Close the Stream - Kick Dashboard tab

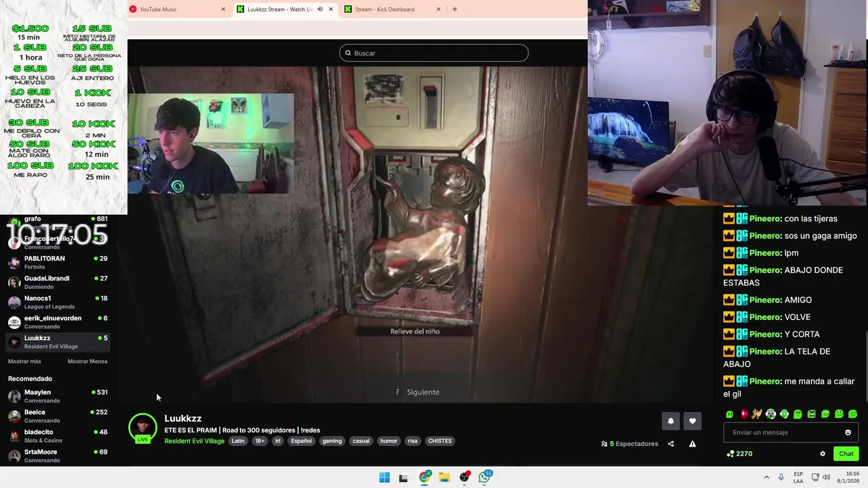438,9
